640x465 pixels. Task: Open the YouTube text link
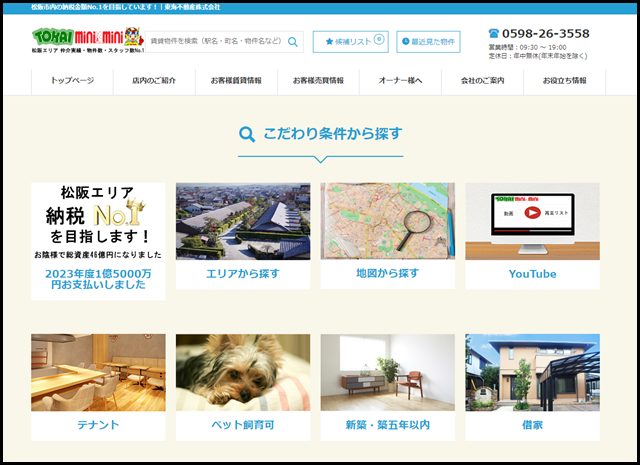click(532, 274)
